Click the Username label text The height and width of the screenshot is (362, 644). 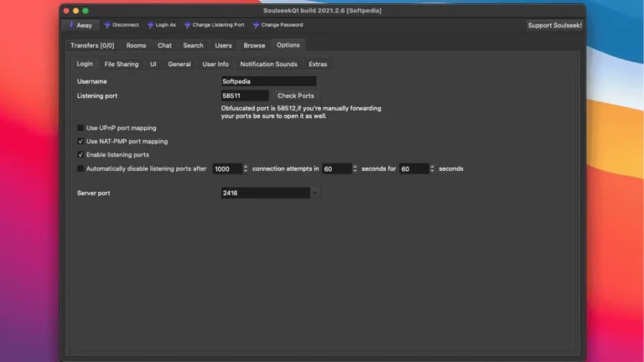point(92,81)
